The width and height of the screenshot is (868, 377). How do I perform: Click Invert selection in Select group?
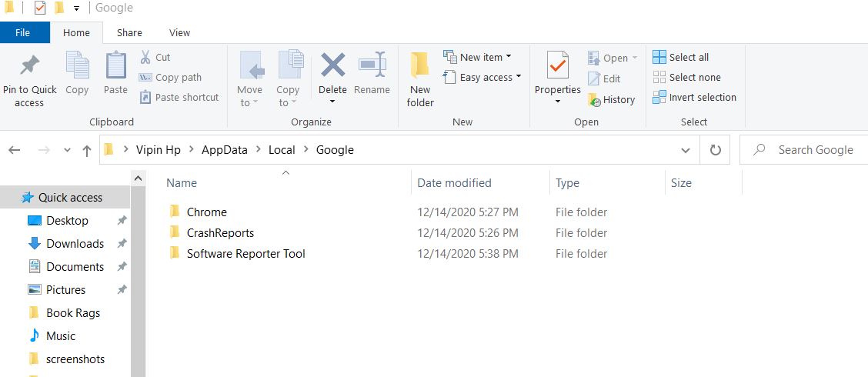[695, 98]
